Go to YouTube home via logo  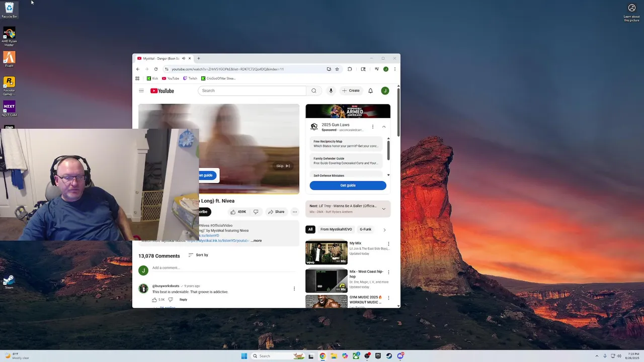(162, 90)
